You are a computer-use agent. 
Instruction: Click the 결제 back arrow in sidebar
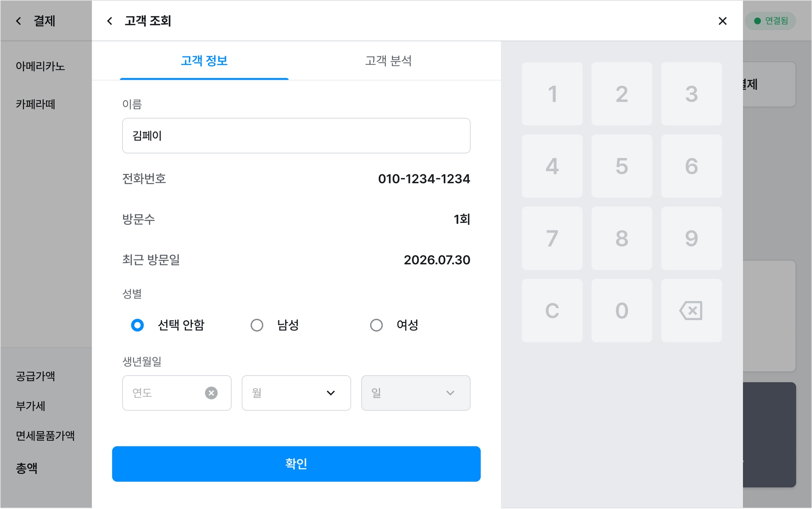click(x=19, y=21)
